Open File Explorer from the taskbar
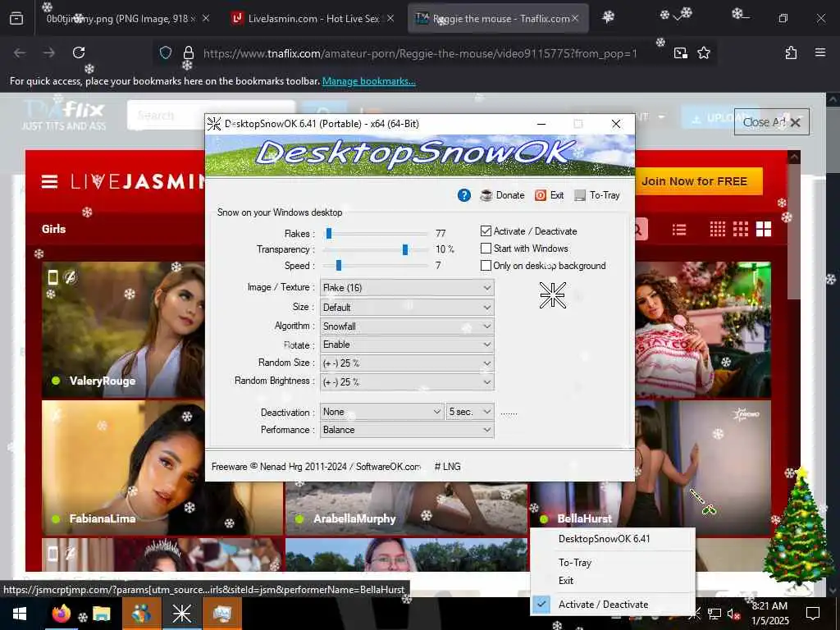 (x=101, y=614)
